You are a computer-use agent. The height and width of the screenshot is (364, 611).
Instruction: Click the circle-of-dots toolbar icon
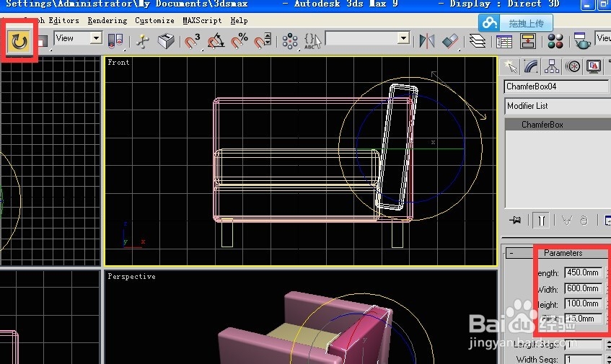coord(290,41)
